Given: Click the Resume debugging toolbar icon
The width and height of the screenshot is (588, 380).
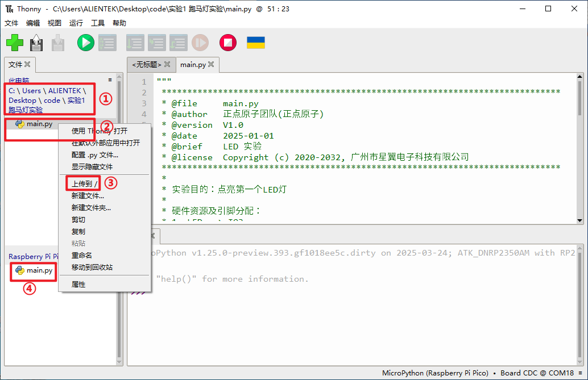Looking at the screenshot, I should click(x=200, y=43).
